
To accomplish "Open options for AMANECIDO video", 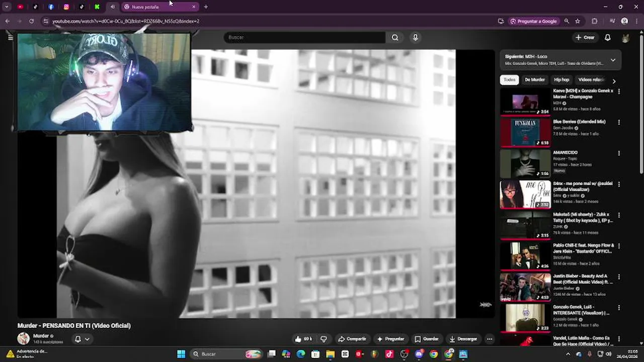I will (x=619, y=153).
